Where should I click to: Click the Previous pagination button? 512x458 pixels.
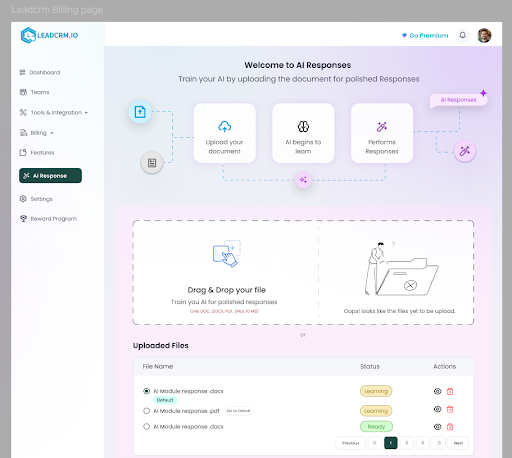[350, 443]
